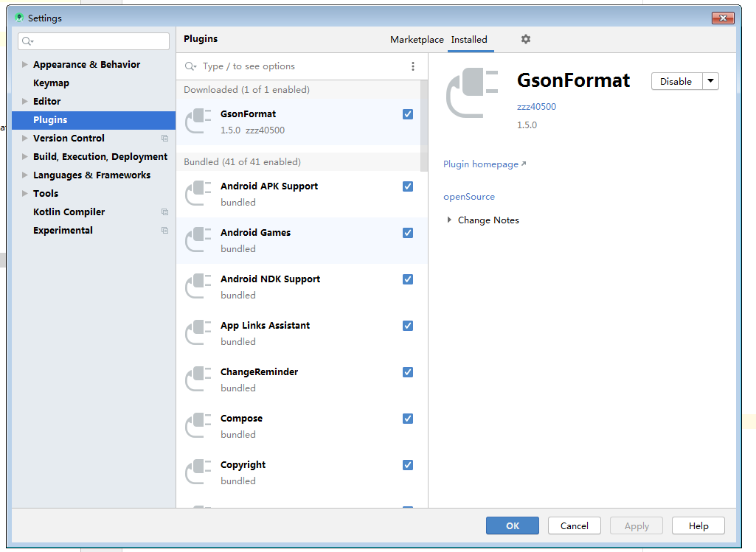Screen dimensions: 756x552
Task: Expand the Change Notes section
Action: (x=449, y=220)
